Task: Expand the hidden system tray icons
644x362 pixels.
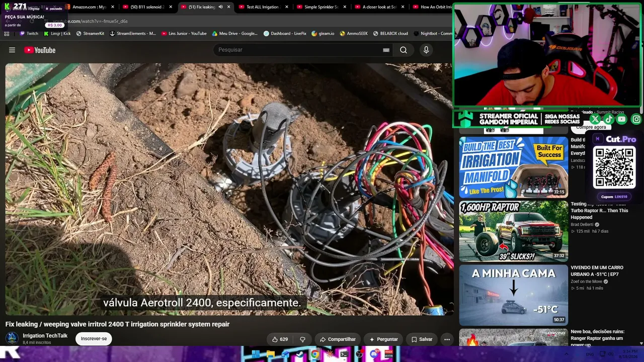Action: pos(567,354)
